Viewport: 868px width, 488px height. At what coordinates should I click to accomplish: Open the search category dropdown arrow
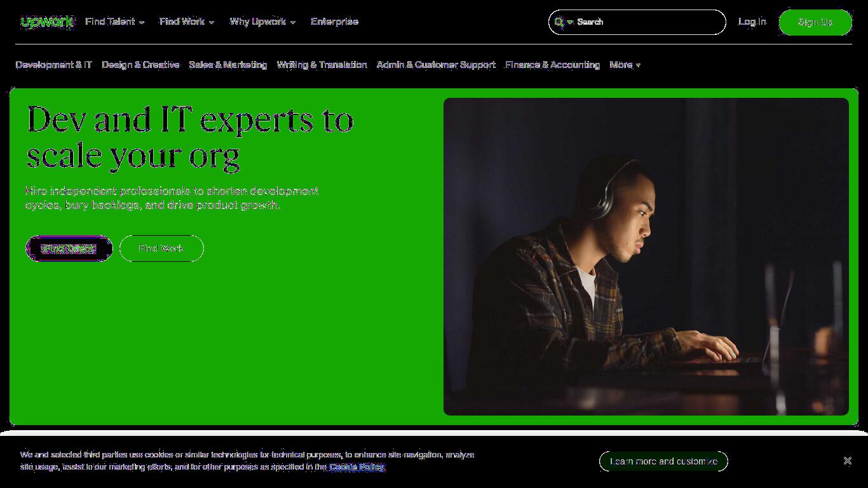tap(570, 22)
